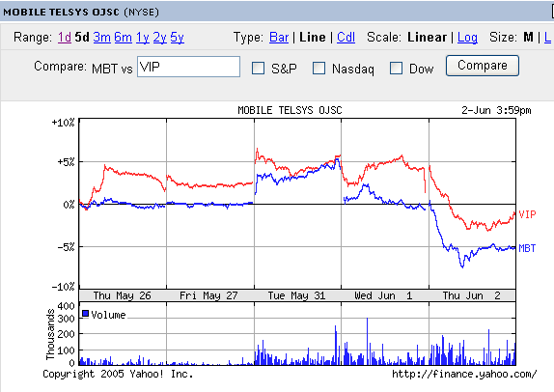Switch range to 6m
The image size is (554, 392).
(123, 37)
